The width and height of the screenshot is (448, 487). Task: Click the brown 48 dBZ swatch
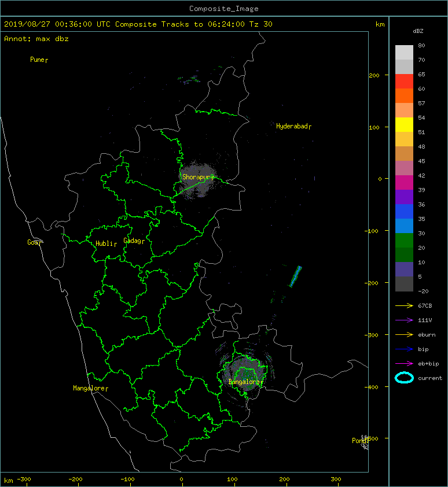[x=404, y=153]
